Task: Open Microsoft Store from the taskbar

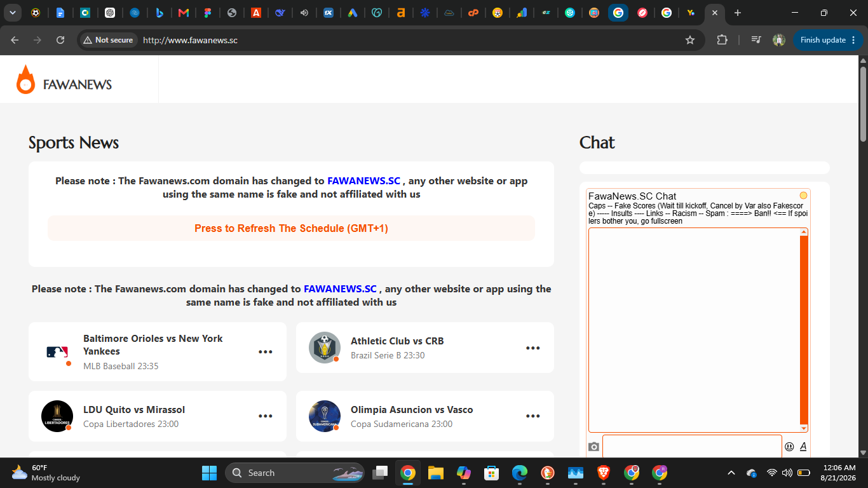Action: pyautogui.click(x=491, y=473)
